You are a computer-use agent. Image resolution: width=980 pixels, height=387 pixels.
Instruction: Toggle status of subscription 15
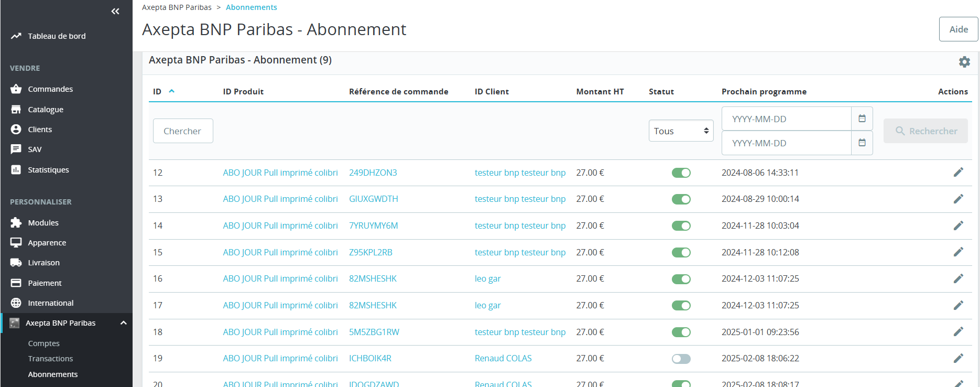(681, 252)
